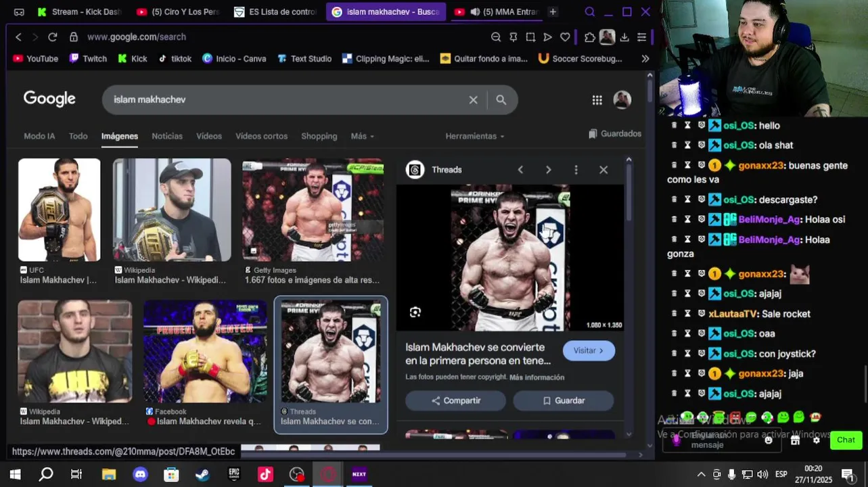Open the UFC Islam Makhachev thumbnail
The width and height of the screenshot is (868, 487).
[x=59, y=210]
